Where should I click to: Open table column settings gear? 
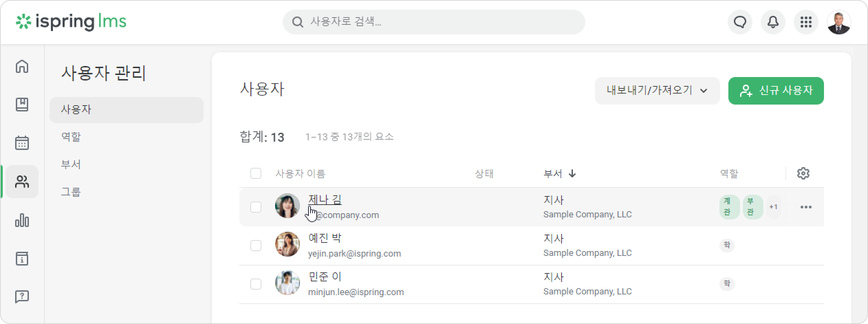click(x=803, y=173)
